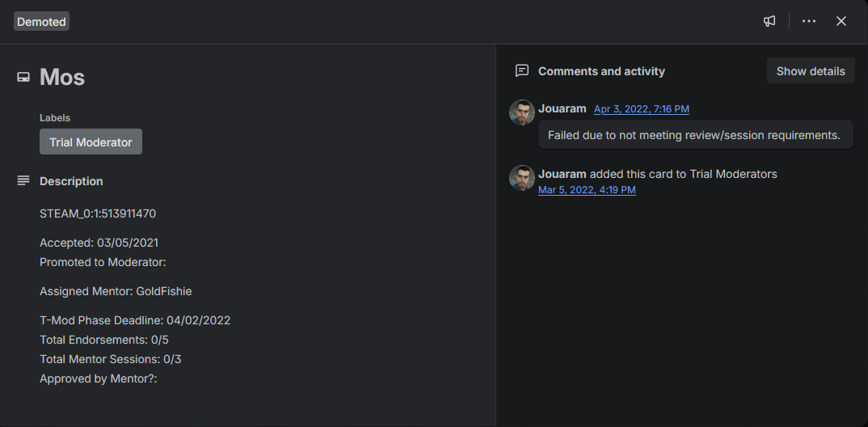Click the STEAM_0:1:513911470 description text
Screen dimensions: 868x427
pyautogui.click(x=98, y=213)
